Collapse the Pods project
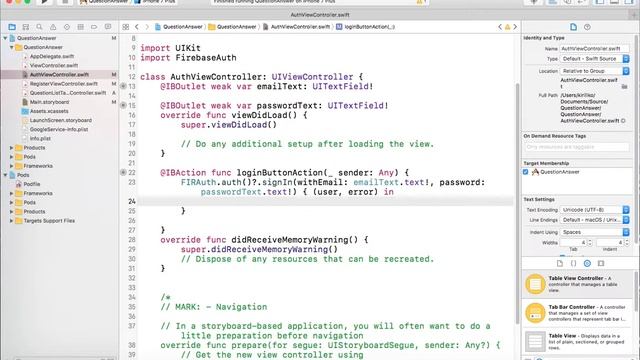The image size is (640, 360). [5, 175]
